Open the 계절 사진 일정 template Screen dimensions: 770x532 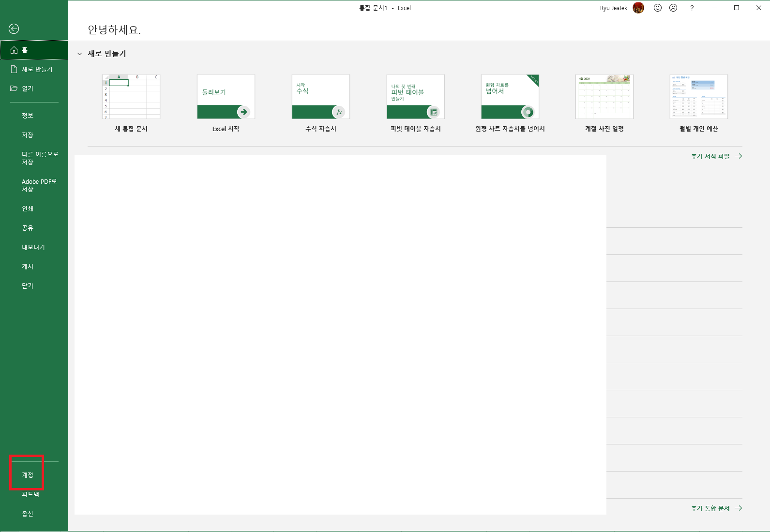tap(604, 103)
